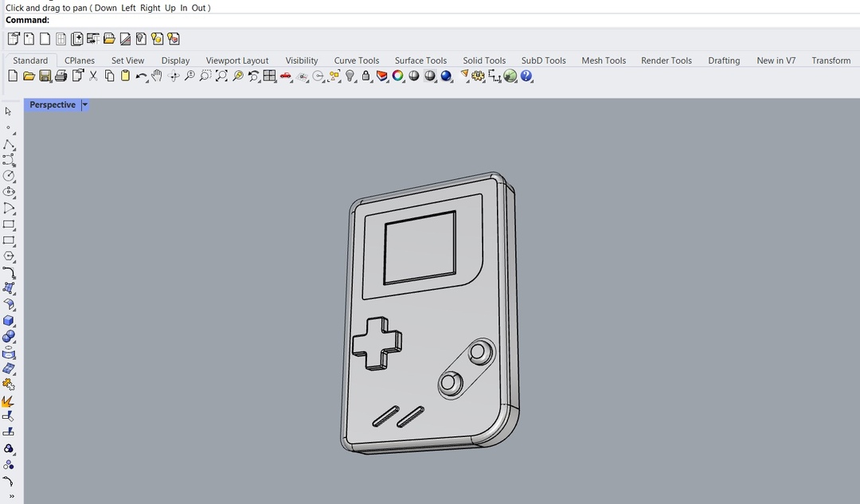Select the Polygon tool in sidebar
This screenshot has height=504, width=860.
point(9,256)
